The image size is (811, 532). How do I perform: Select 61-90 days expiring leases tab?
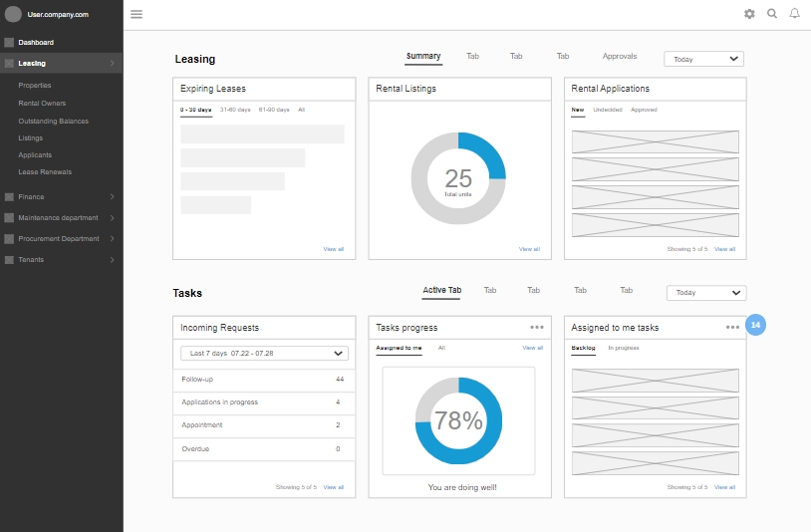tap(274, 110)
